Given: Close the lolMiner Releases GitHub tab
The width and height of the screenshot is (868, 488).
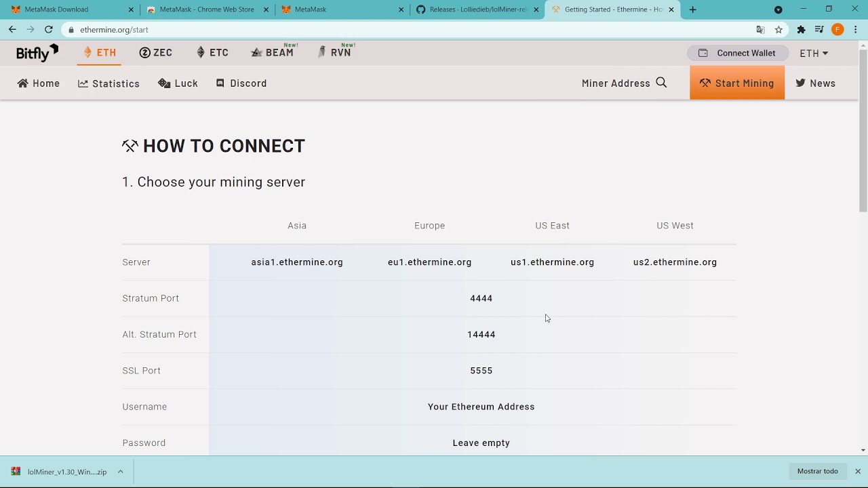Looking at the screenshot, I should (x=536, y=9).
